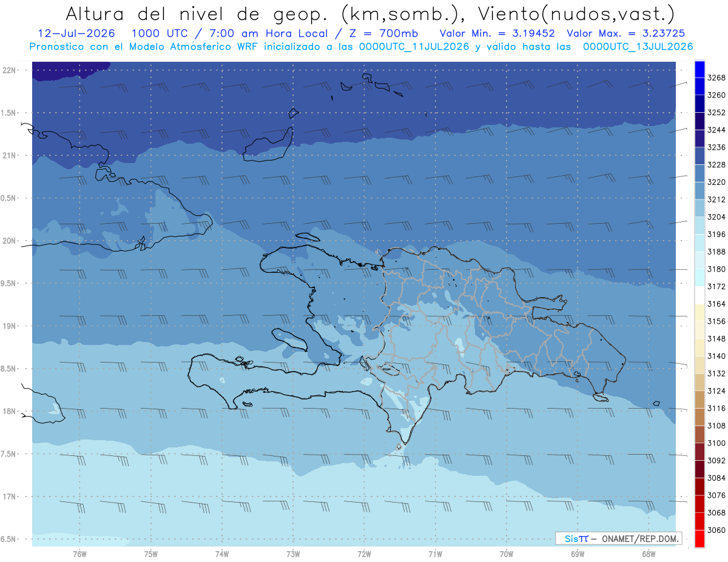Click the "71W" longitude label
Image resolution: width=728 pixels, height=562 pixels.
tap(436, 554)
